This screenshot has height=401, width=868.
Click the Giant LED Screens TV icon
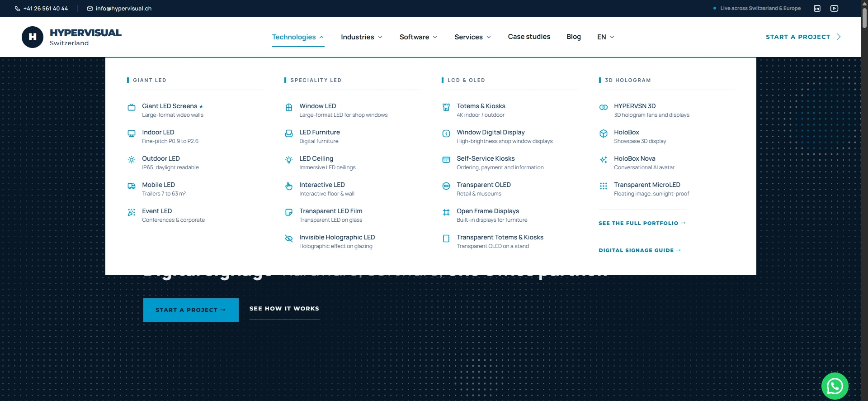(132, 107)
